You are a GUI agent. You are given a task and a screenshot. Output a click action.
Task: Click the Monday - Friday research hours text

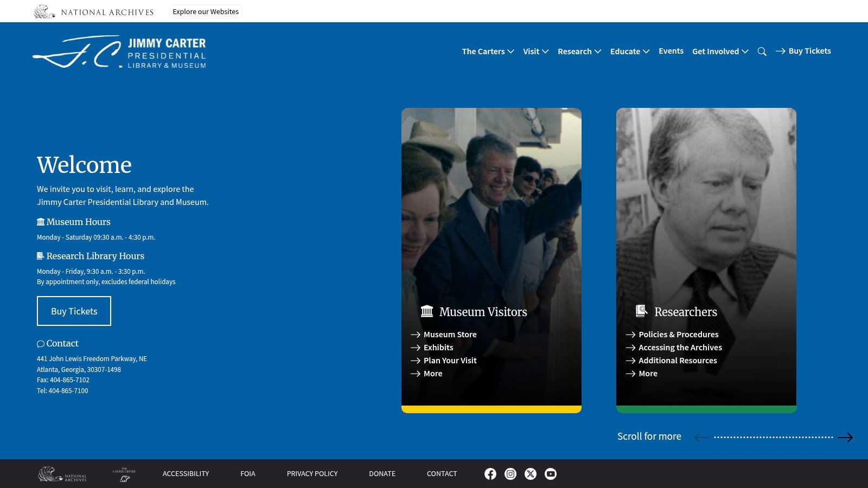coord(91,272)
